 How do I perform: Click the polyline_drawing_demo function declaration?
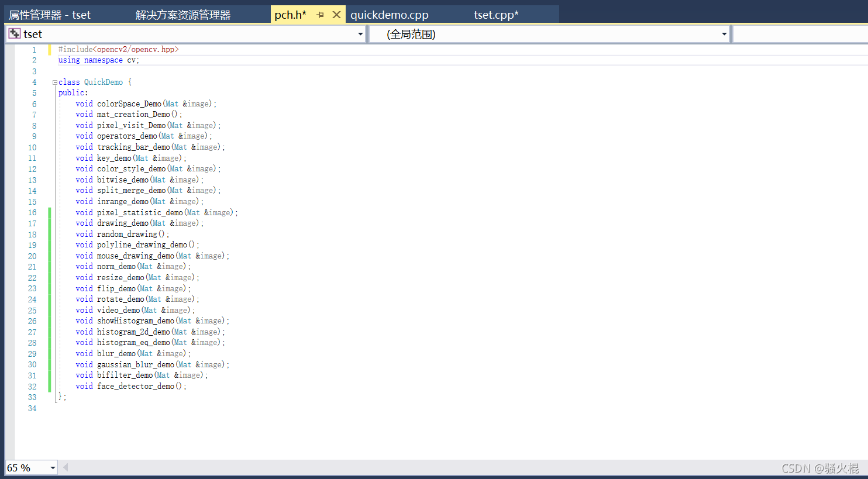[x=137, y=244]
